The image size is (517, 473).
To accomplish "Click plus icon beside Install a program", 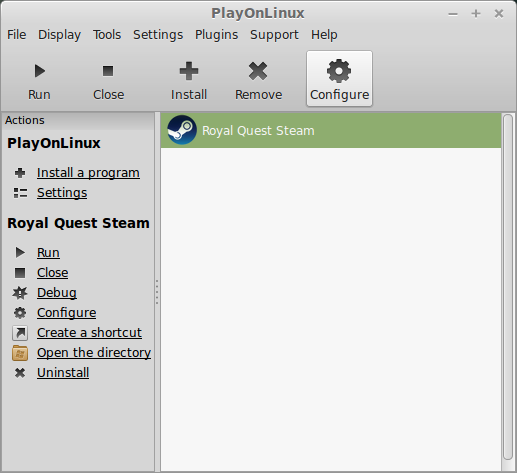I will (x=20, y=173).
